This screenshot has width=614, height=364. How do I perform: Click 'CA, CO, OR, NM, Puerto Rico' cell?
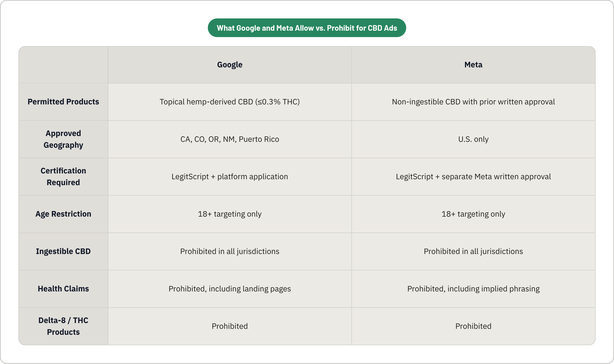coord(230,139)
